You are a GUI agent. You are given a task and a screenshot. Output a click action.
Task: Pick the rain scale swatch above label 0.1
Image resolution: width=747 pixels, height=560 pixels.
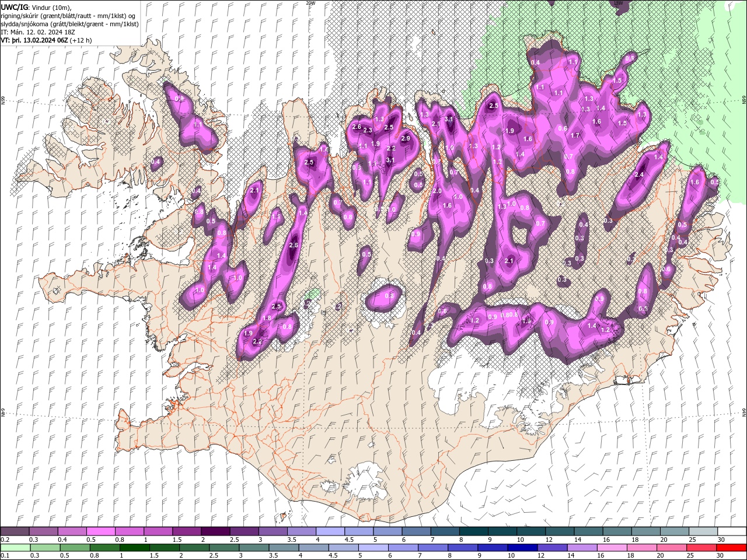coord(15,548)
